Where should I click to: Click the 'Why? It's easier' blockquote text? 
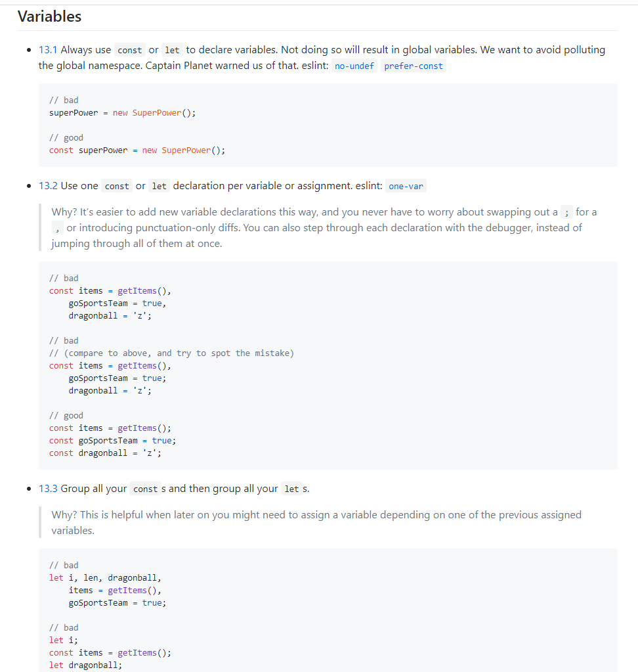(324, 227)
